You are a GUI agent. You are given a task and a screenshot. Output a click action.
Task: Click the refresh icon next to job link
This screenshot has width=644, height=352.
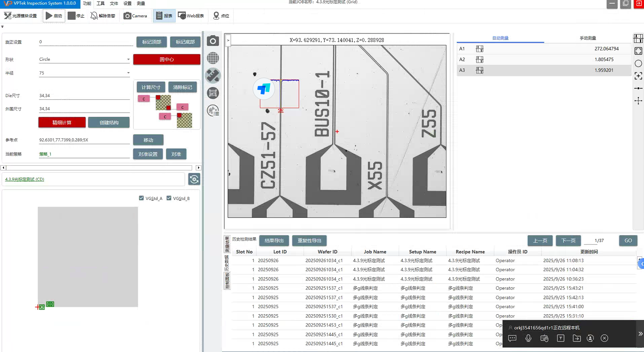pyautogui.click(x=194, y=179)
